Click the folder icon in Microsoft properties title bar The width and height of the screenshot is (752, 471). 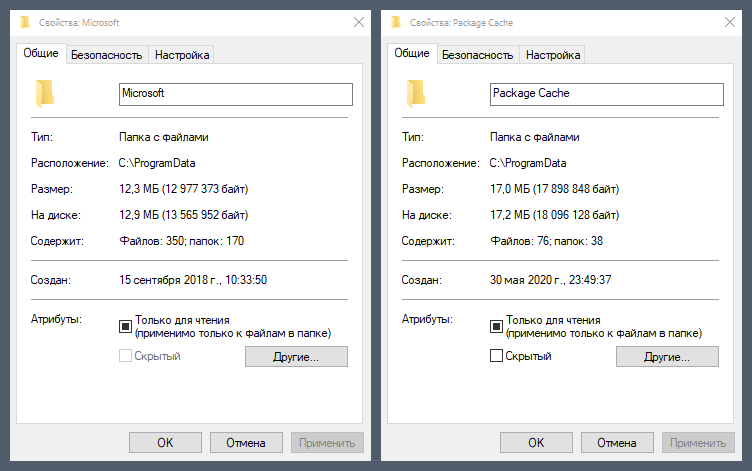point(26,21)
